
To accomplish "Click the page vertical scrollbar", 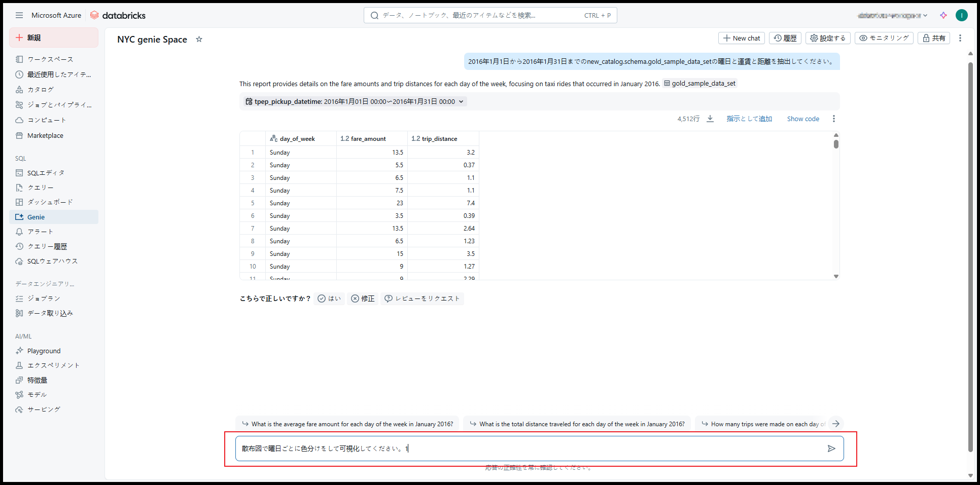I will point(970,257).
